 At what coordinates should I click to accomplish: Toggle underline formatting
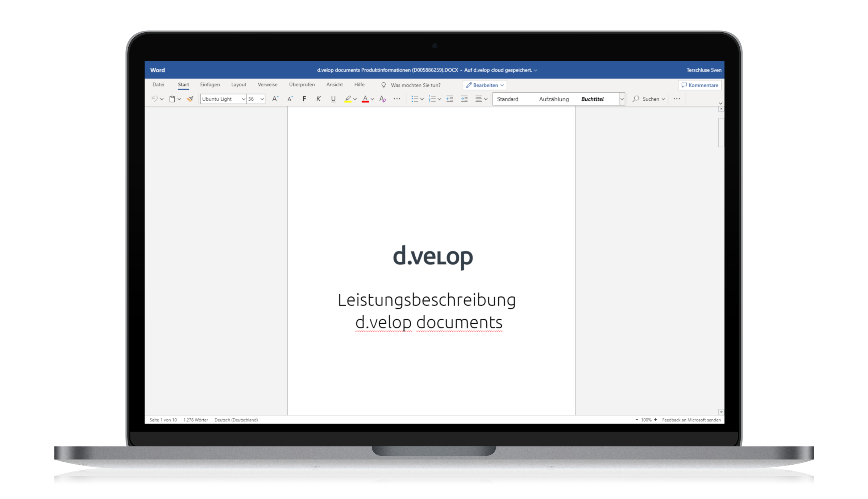pos(333,99)
